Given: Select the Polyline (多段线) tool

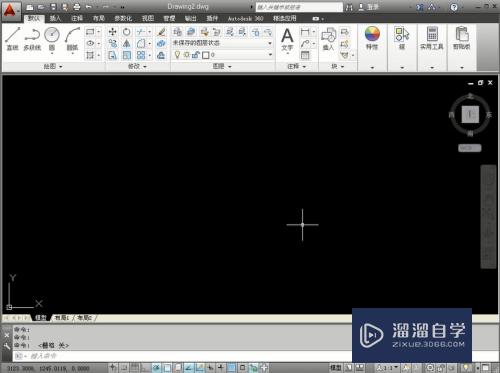Looking at the screenshot, I should coord(32,39).
